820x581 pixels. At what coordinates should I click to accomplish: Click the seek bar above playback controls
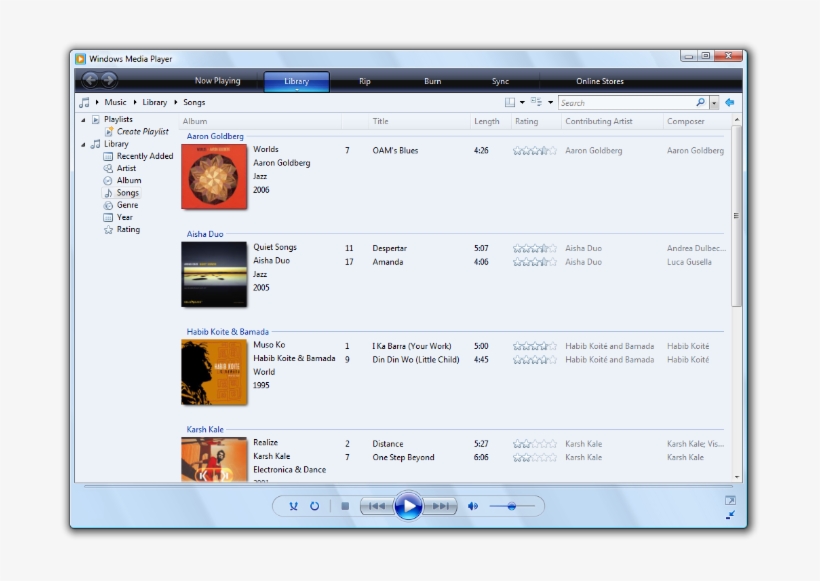[408, 486]
